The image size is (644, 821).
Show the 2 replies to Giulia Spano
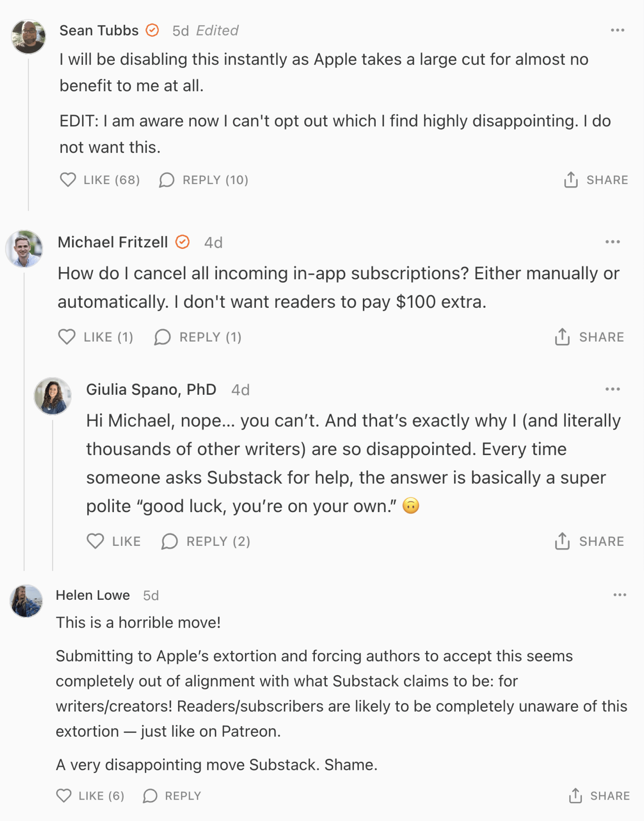click(x=206, y=541)
